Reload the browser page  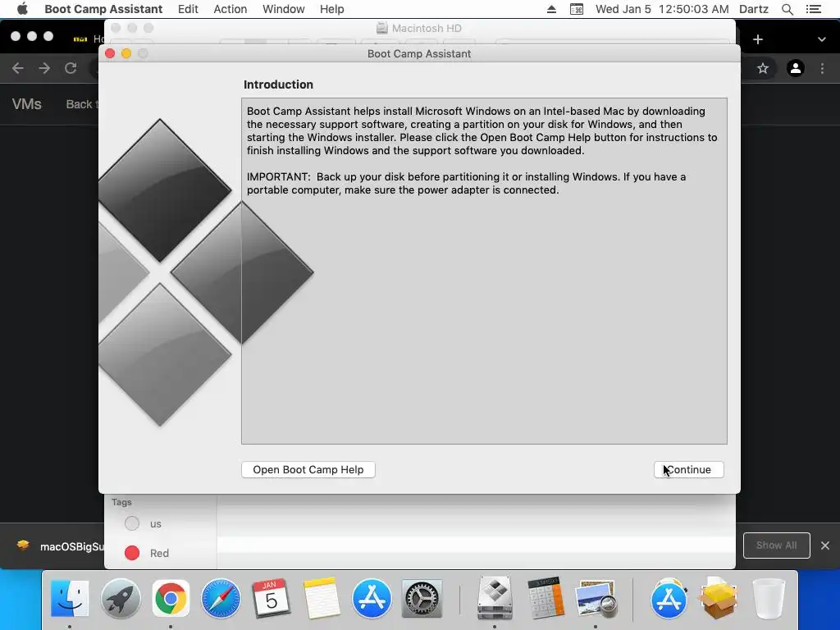click(x=71, y=68)
